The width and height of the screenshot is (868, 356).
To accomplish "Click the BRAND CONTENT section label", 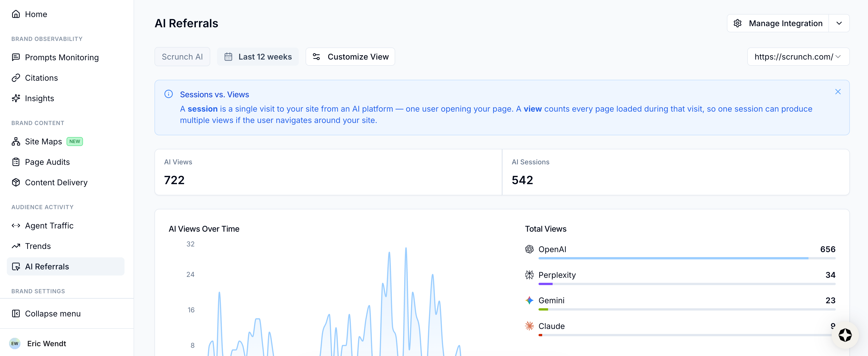I will [x=38, y=123].
